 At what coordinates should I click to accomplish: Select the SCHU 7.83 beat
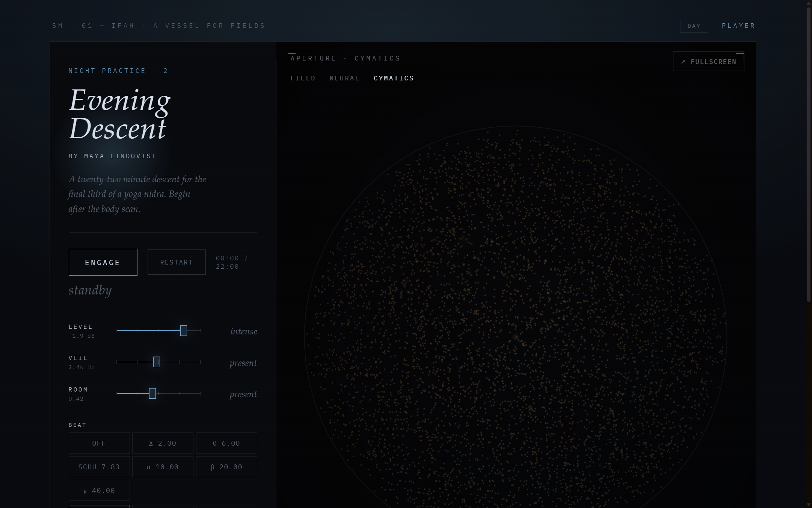99,467
